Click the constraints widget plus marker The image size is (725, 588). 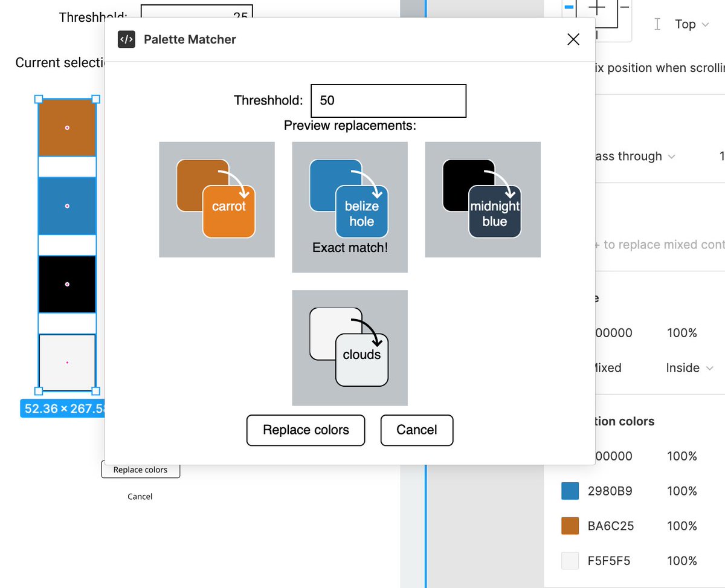(x=597, y=7)
